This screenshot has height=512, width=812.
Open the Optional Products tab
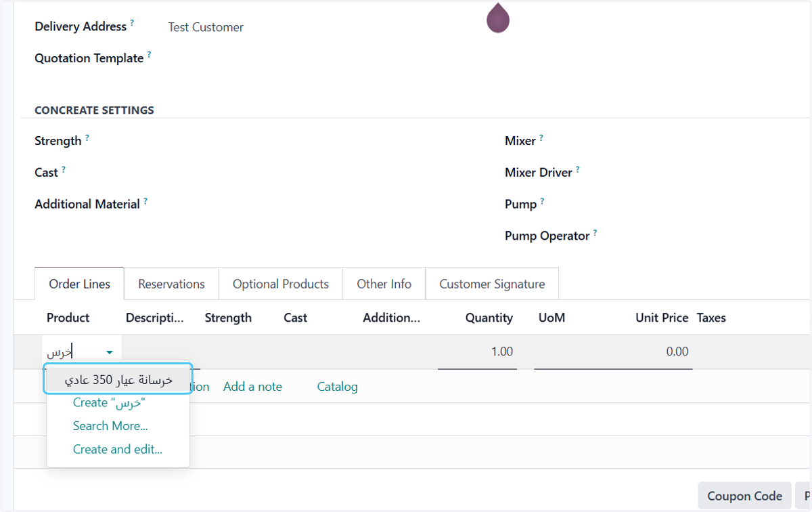(281, 284)
